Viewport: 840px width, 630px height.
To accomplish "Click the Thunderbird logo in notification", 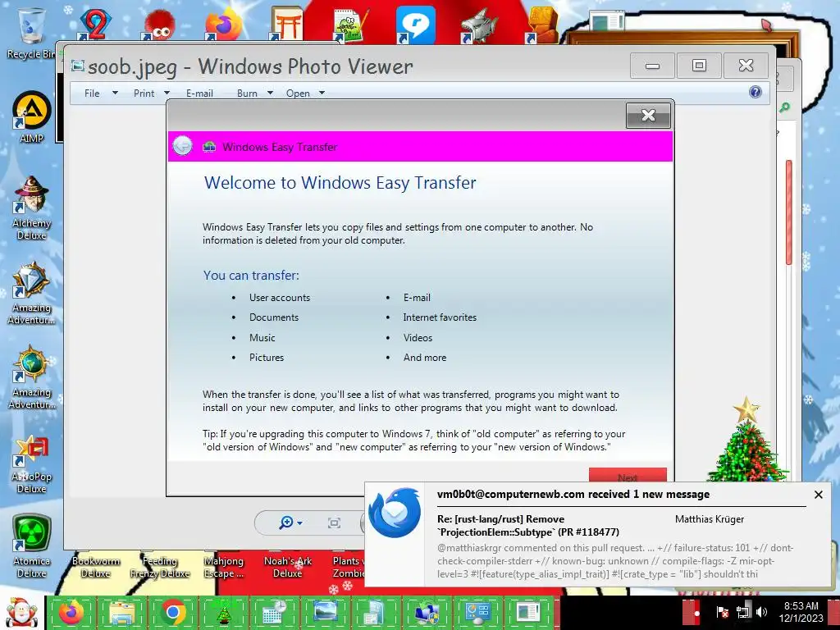I will tap(395, 513).
